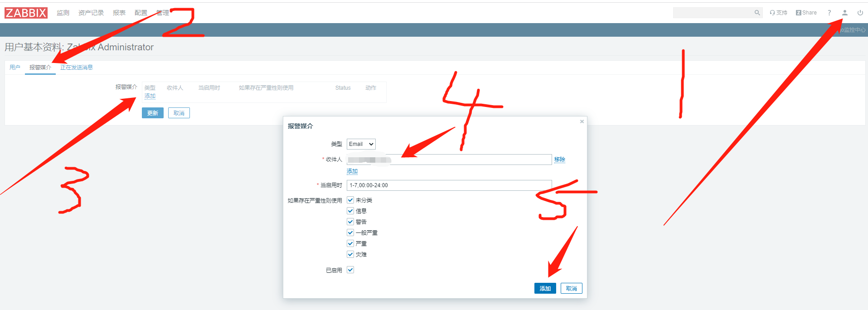Switch to the 正在发送消息 tab

tap(77, 68)
